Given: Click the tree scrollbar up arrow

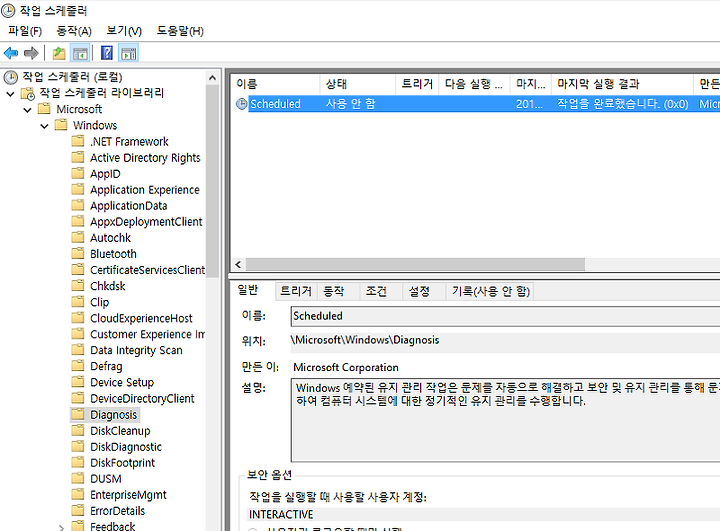Looking at the screenshot, I should pyautogui.click(x=212, y=78).
